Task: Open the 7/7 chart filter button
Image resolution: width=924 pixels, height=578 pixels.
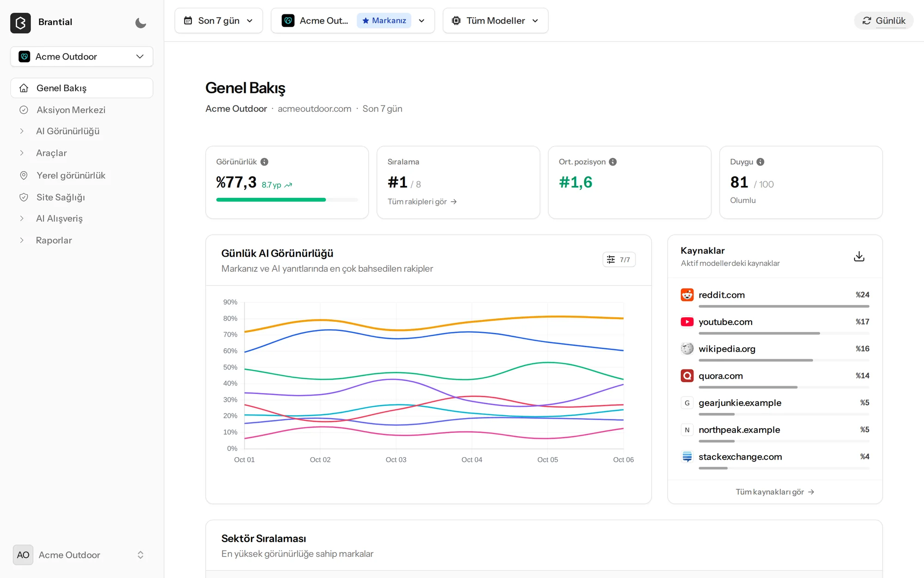Action: point(619,259)
